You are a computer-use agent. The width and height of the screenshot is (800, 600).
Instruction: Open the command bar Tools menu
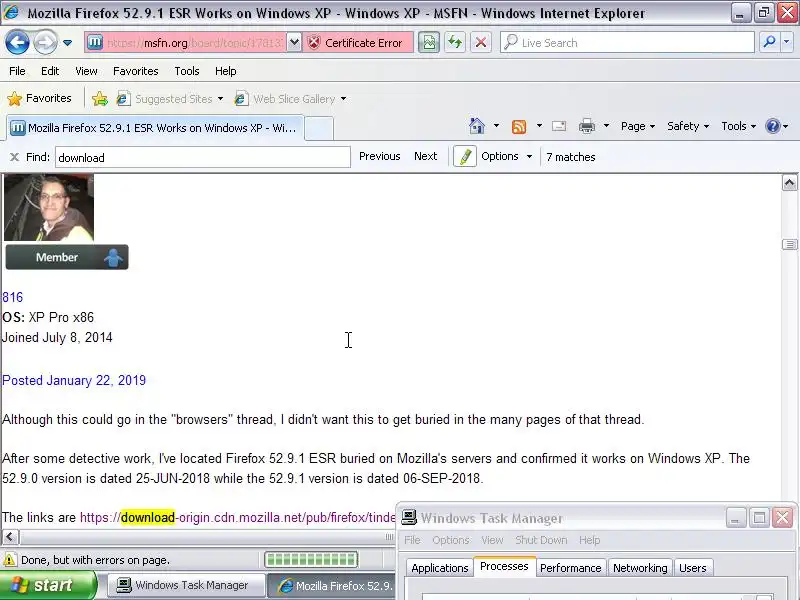click(738, 126)
